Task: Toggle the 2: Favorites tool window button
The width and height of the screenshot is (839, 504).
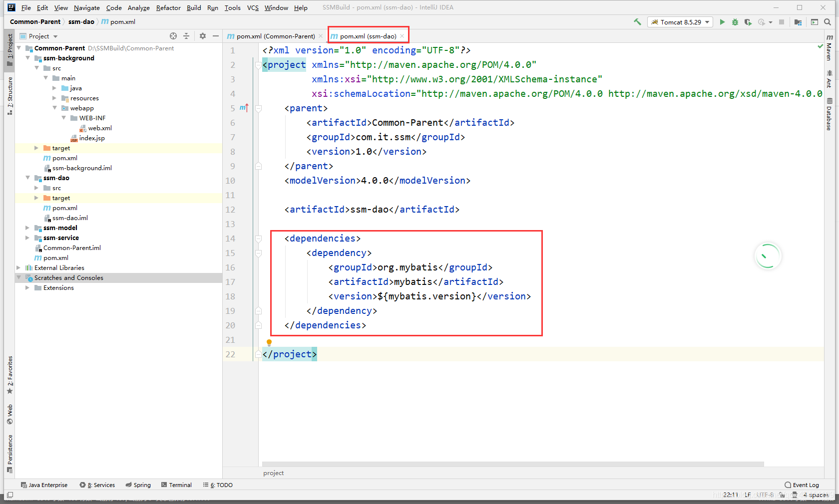Action: (x=9, y=375)
